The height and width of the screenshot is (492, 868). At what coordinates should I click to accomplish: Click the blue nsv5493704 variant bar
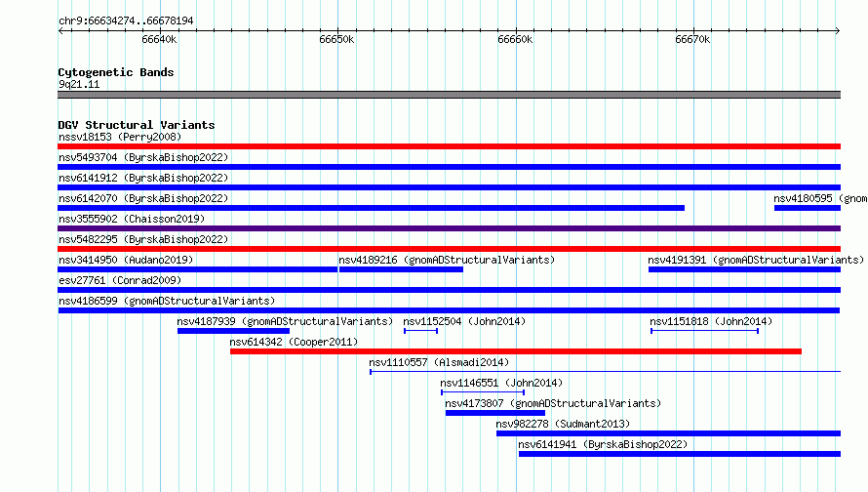coord(449,167)
